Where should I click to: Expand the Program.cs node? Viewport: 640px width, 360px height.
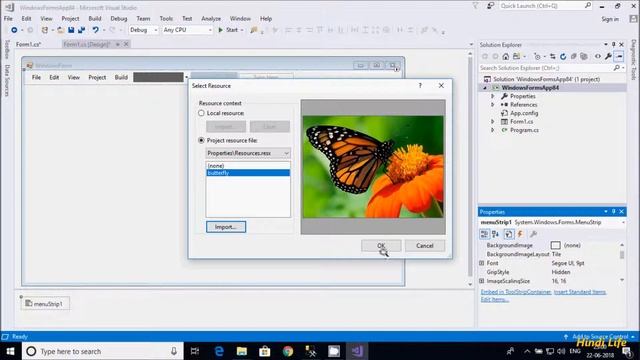[493, 130]
